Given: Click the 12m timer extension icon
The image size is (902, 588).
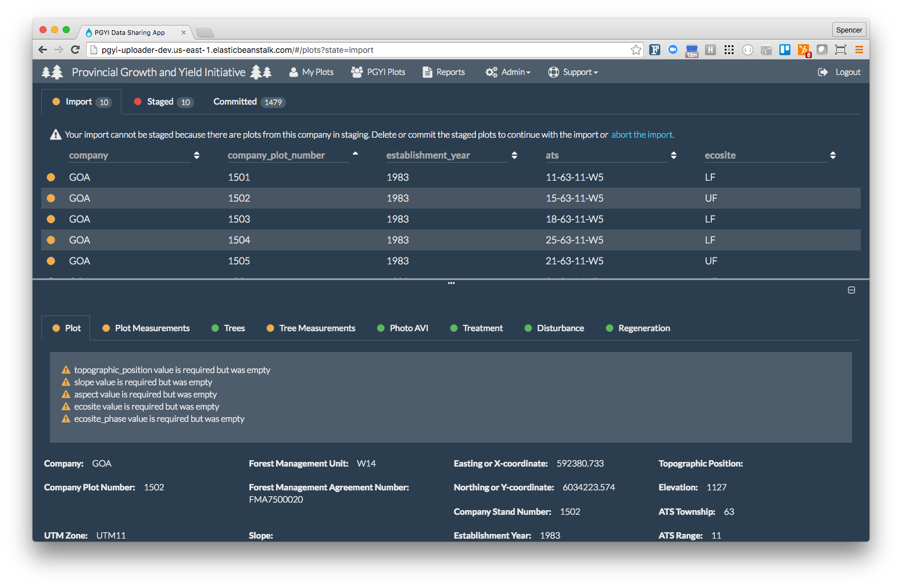Looking at the screenshot, I should click(x=692, y=51).
